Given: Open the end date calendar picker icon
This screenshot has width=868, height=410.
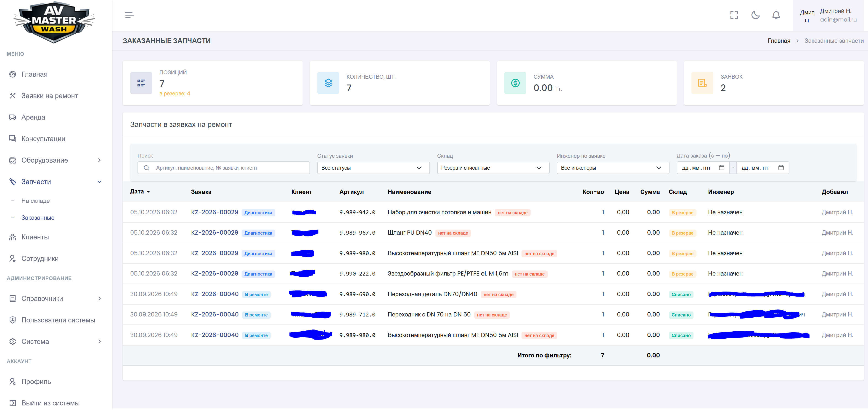Looking at the screenshot, I should 781,168.
